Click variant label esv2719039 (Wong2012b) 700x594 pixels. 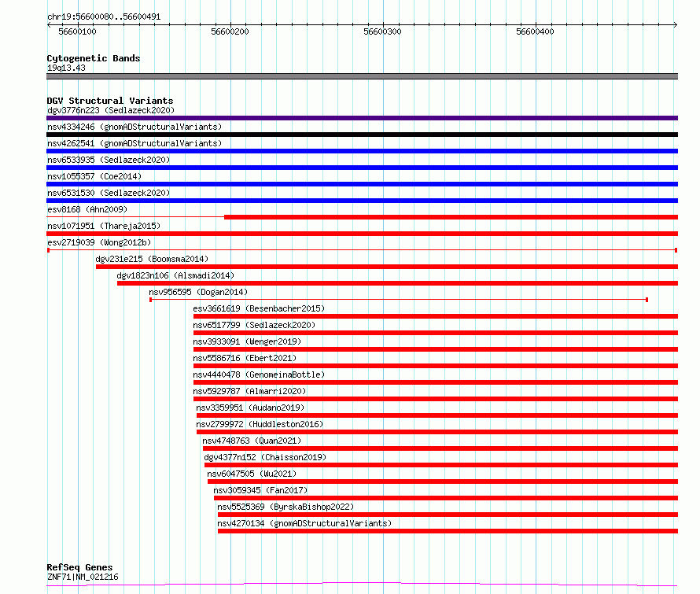(99, 242)
